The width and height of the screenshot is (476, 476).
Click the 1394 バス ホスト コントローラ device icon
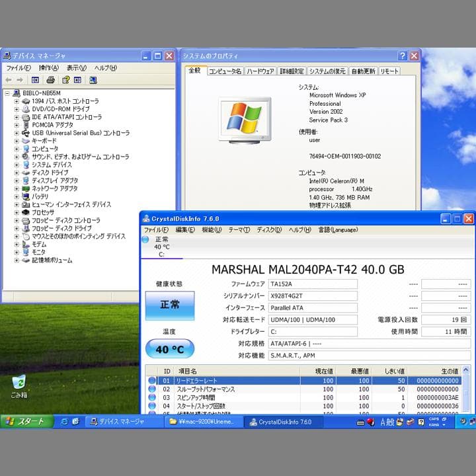point(26,101)
